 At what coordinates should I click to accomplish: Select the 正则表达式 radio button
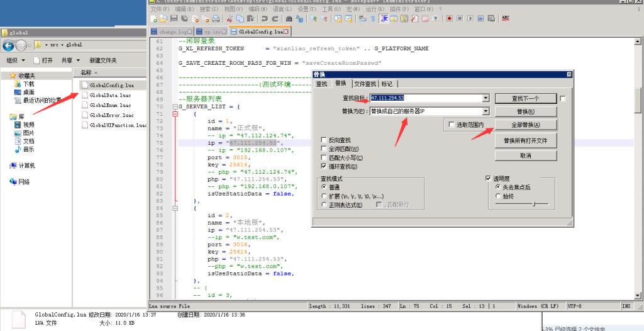tap(324, 205)
